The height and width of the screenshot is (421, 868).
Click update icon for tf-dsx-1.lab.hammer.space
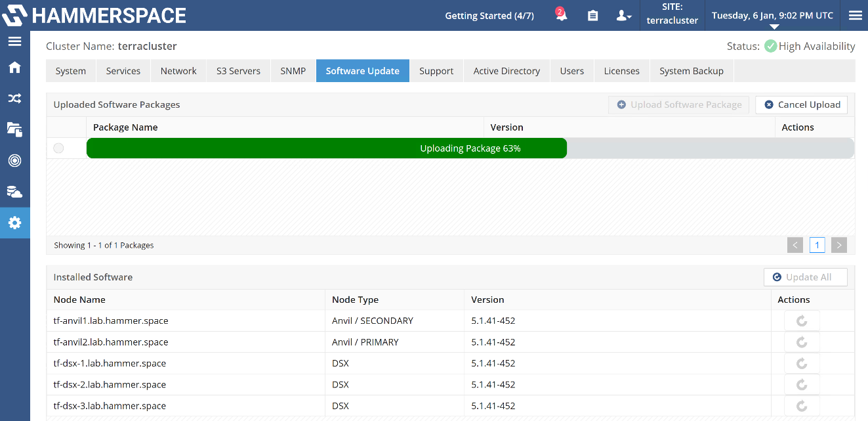click(801, 363)
